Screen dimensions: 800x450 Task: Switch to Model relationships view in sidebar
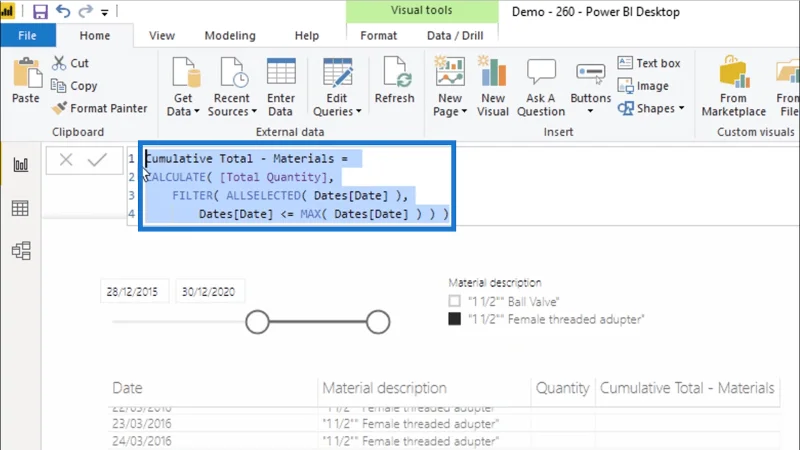click(21, 251)
